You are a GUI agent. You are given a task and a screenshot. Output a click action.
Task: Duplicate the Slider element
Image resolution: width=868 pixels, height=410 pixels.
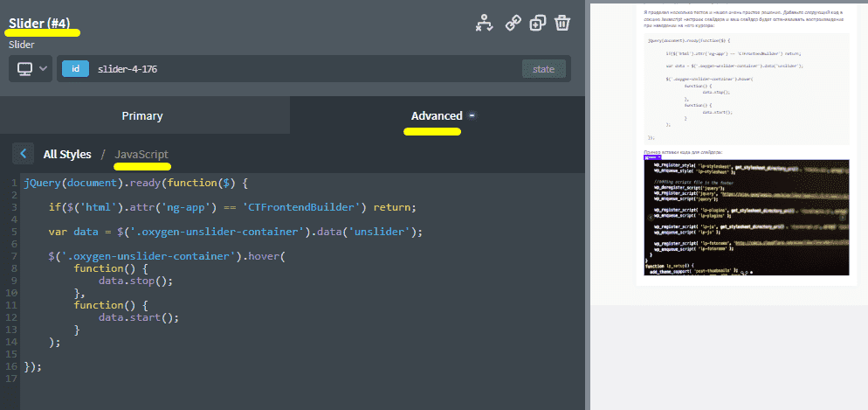[x=538, y=23]
